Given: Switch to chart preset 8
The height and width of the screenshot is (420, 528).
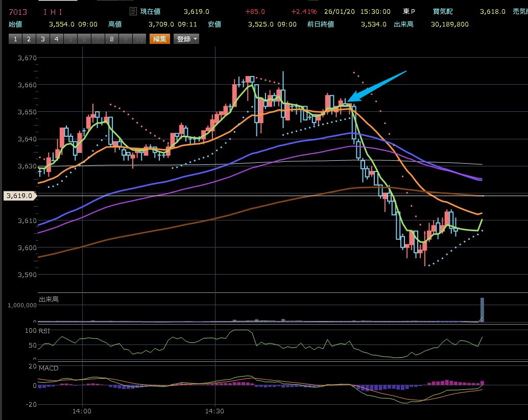Looking at the screenshot, I should click(111, 39).
